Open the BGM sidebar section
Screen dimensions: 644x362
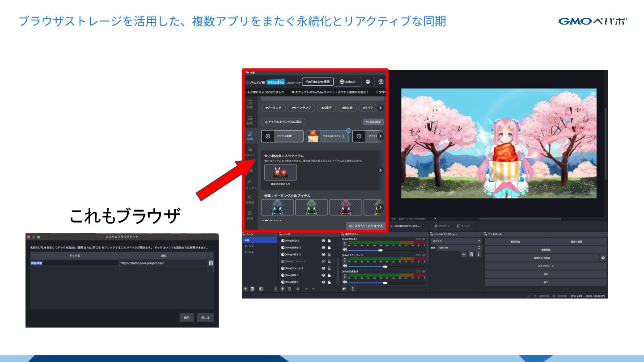click(x=250, y=215)
